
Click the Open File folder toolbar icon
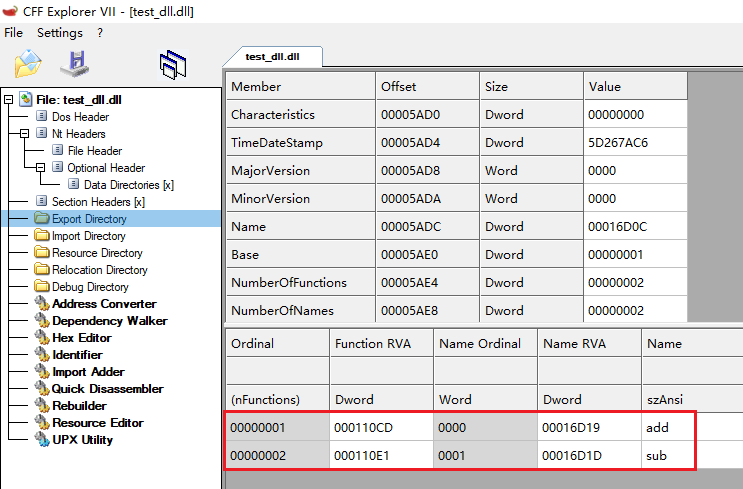point(28,63)
